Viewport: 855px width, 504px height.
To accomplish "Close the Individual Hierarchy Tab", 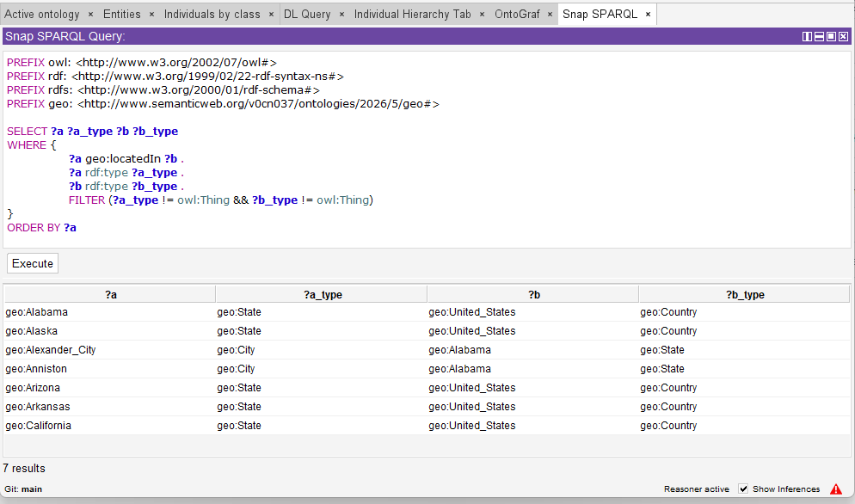I will 482,15.
